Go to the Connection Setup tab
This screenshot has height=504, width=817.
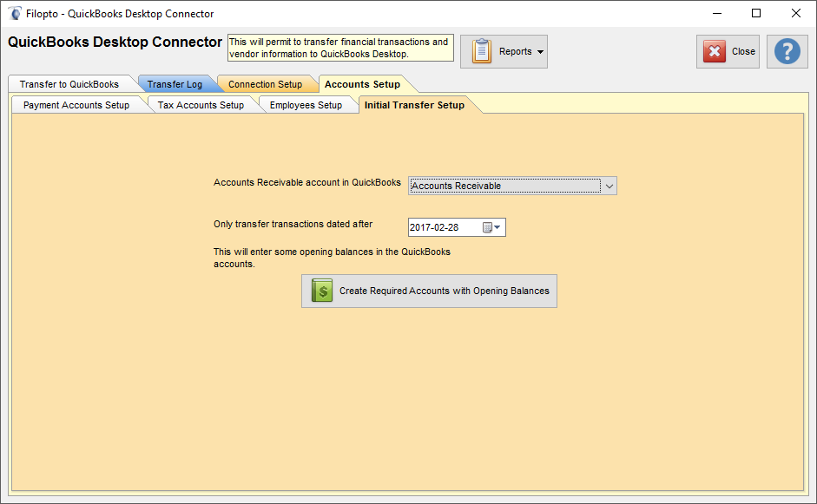pyautogui.click(x=265, y=84)
